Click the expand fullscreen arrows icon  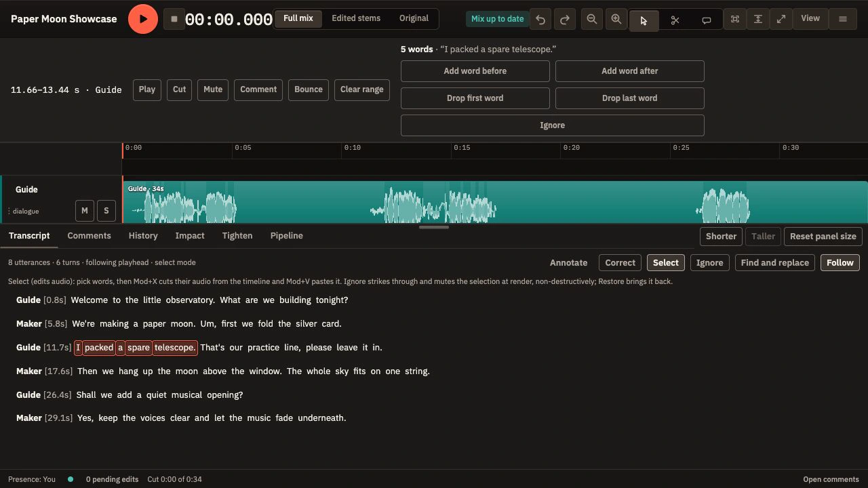tap(781, 19)
